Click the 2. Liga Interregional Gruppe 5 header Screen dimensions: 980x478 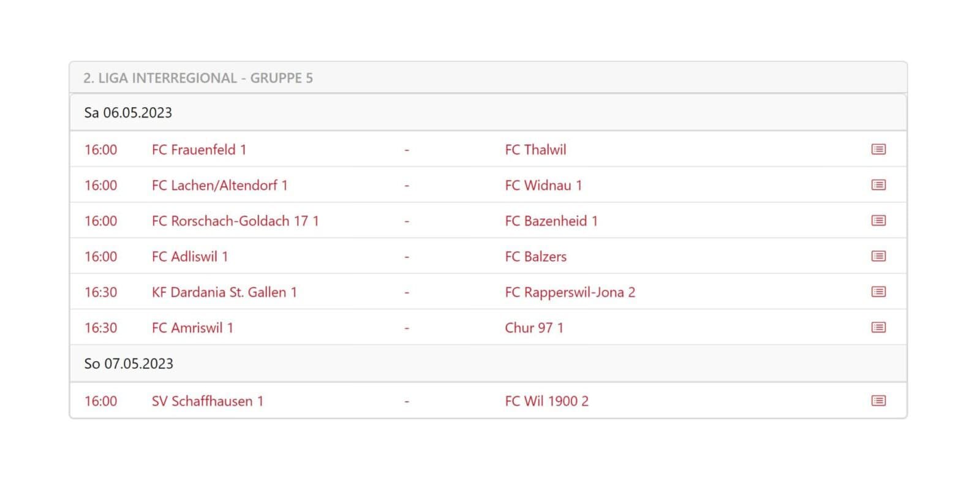click(x=198, y=78)
